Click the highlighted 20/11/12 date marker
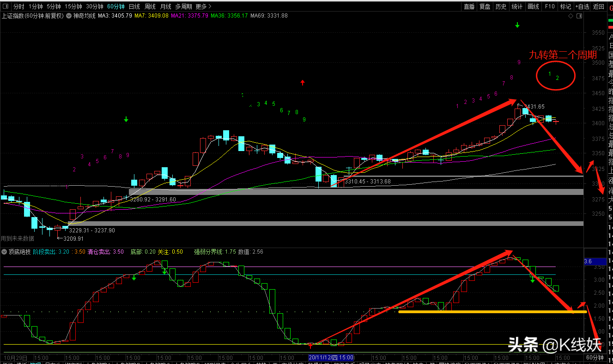 (x=331, y=358)
